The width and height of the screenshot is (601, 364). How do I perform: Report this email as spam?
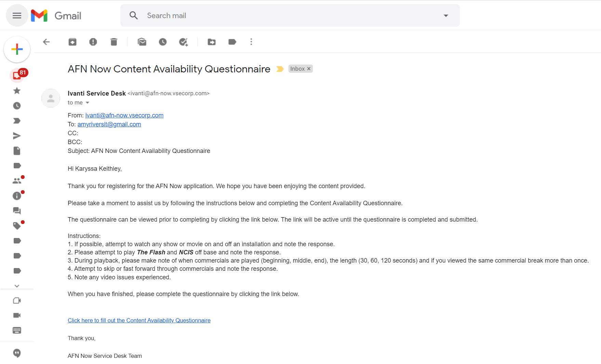coord(93,42)
